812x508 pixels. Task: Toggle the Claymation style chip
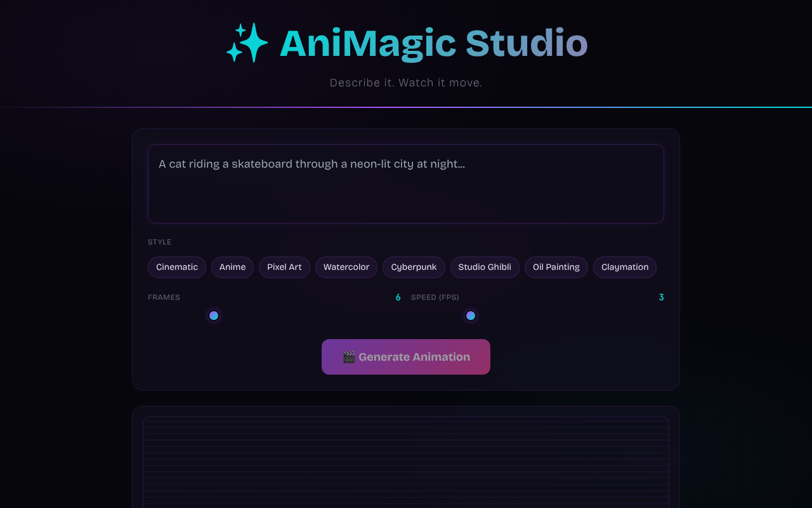tap(625, 267)
